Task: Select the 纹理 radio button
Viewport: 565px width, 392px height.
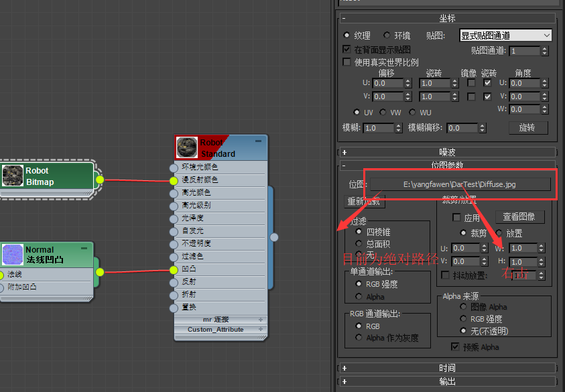Action: (347, 35)
